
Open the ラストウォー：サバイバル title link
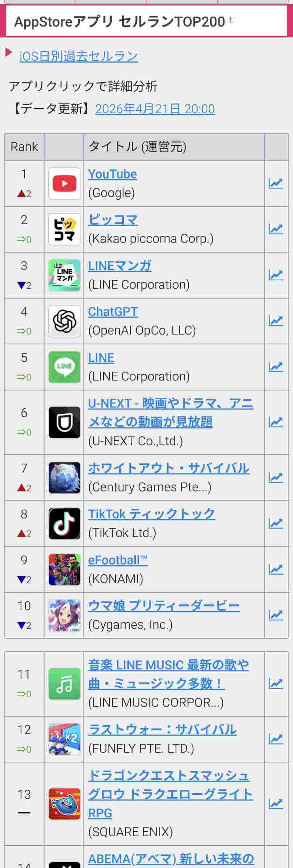162,729
